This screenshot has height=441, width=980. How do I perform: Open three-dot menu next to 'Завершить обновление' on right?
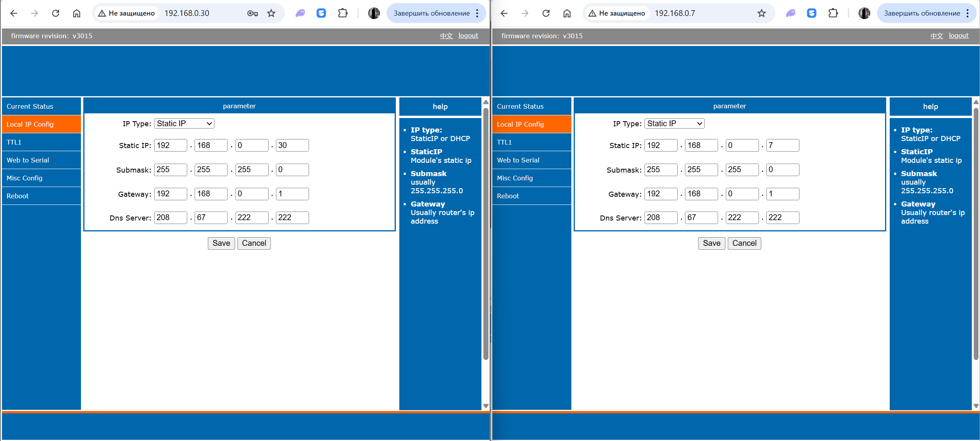(968, 13)
